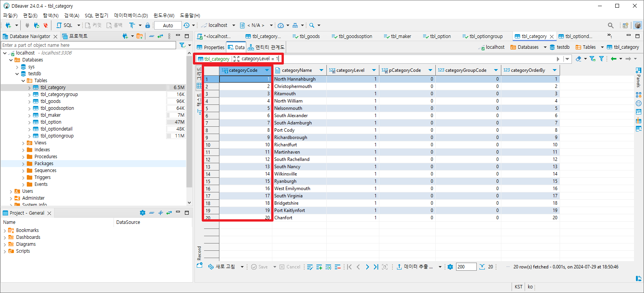Click the filter funnel icon in navigator search
Image resolution: width=644 pixels, height=293 pixels.
pos(182,45)
